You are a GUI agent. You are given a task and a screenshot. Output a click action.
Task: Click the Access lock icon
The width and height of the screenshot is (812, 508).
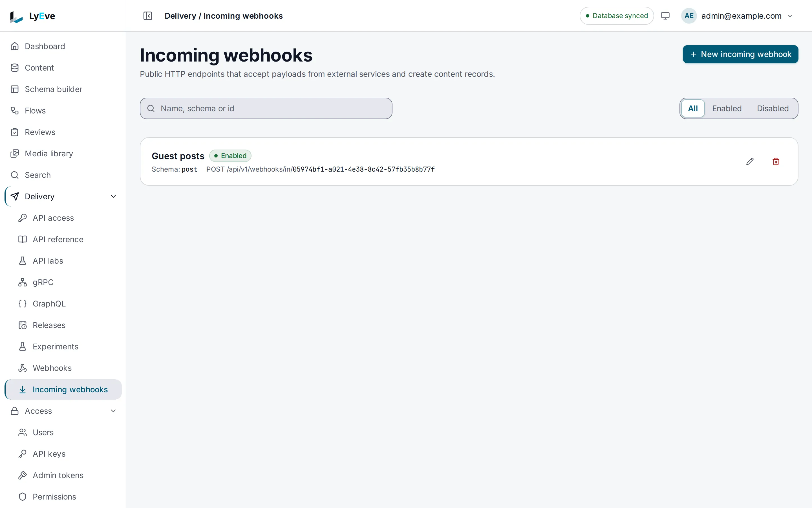click(x=15, y=411)
